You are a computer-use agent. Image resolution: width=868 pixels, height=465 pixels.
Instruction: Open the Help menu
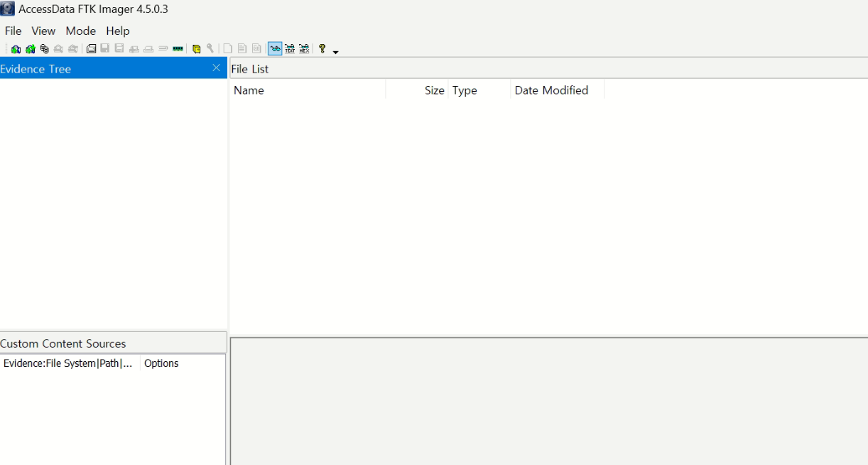pyautogui.click(x=118, y=31)
